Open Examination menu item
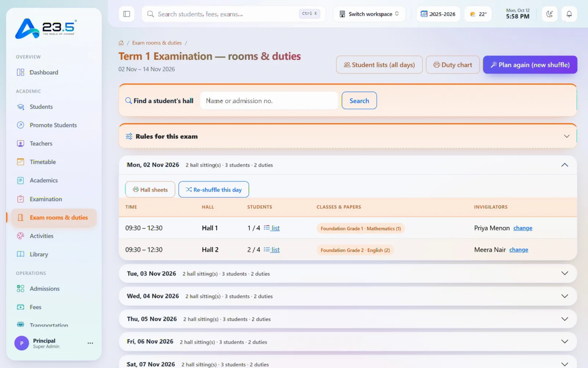Screen dimensions: 588x368 54,199
